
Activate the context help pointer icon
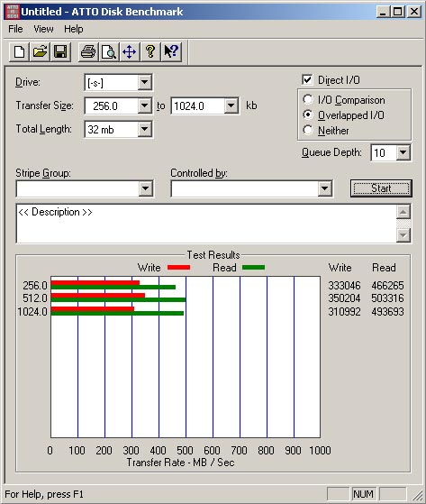pos(171,51)
